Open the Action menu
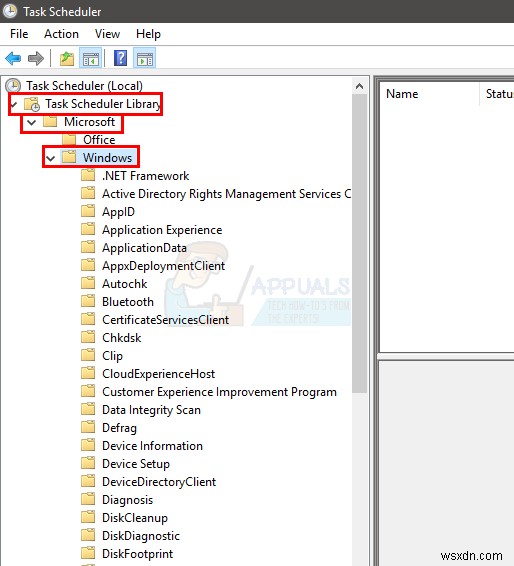The image size is (514, 566). pyautogui.click(x=61, y=34)
